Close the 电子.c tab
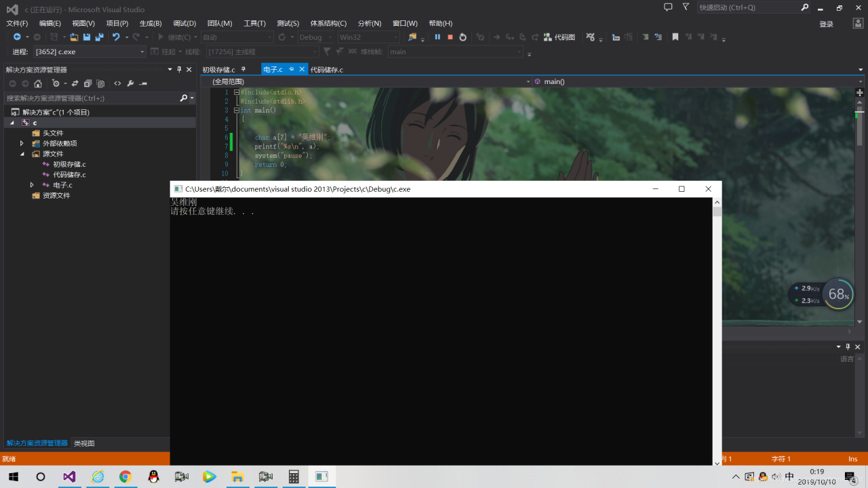The height and width of the screenshot is (488, 868). tap(302, 69)
